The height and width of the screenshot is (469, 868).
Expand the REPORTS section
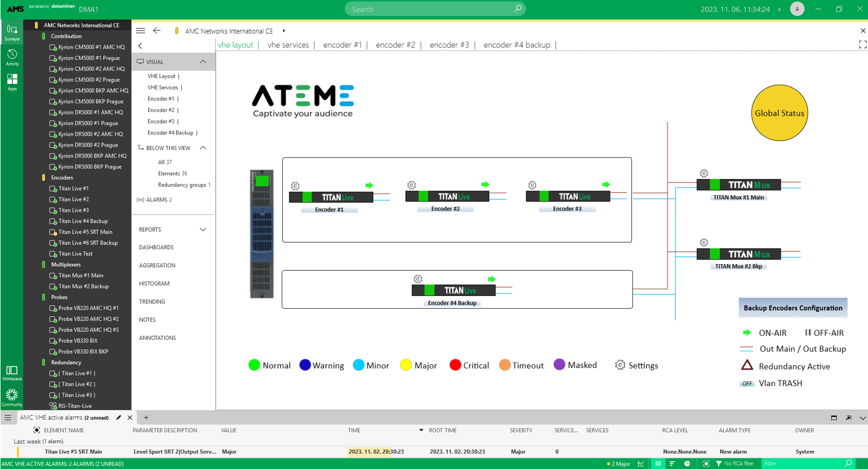coord(203,230)
